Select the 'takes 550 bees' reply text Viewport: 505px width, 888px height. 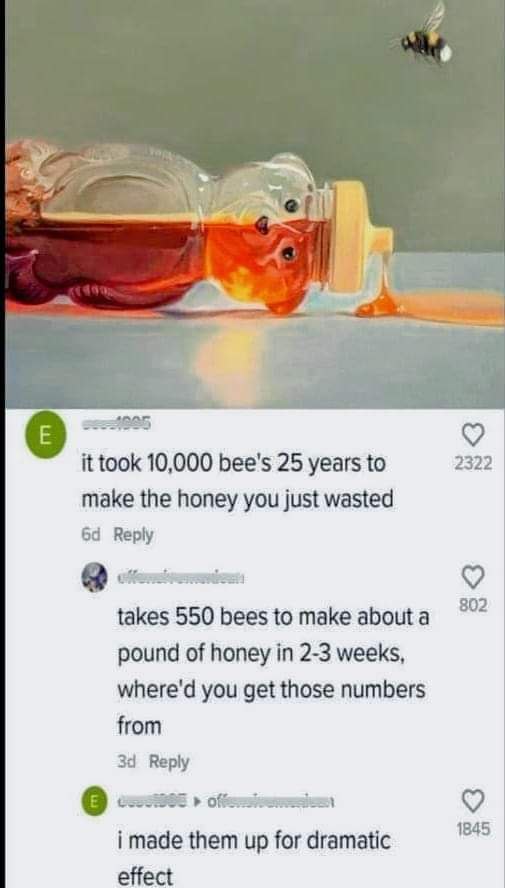273,671
